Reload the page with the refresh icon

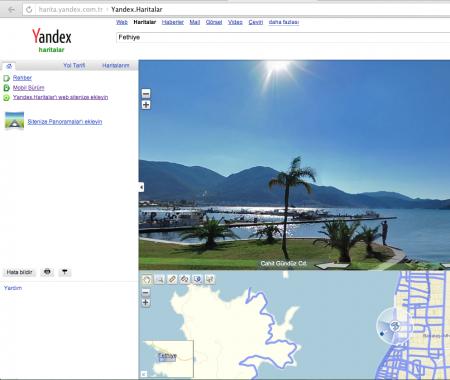tap(29, 9)
